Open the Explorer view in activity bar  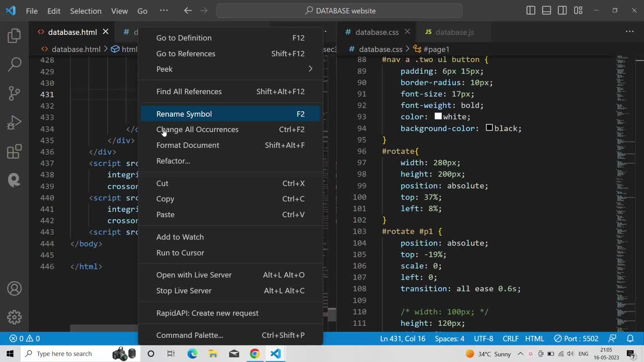15,36
